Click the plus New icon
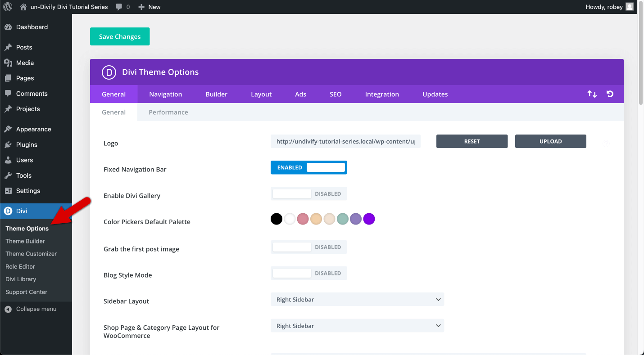 [141, 7]
